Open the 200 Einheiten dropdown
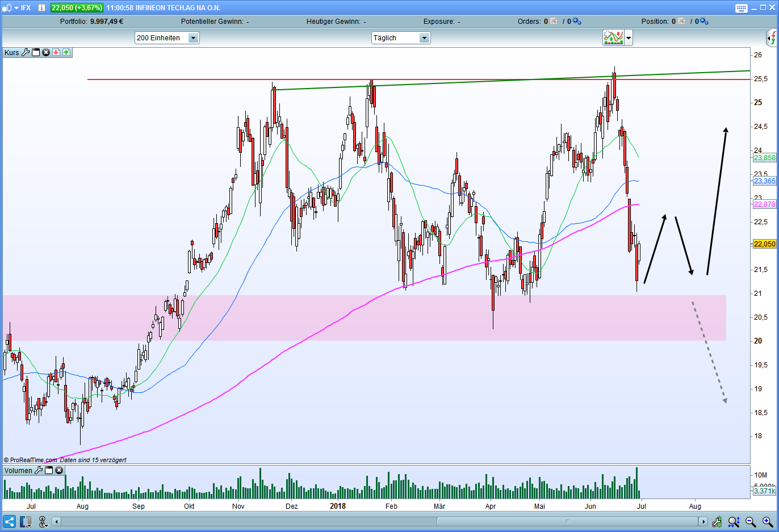779x532 pixels. [193, 38]
